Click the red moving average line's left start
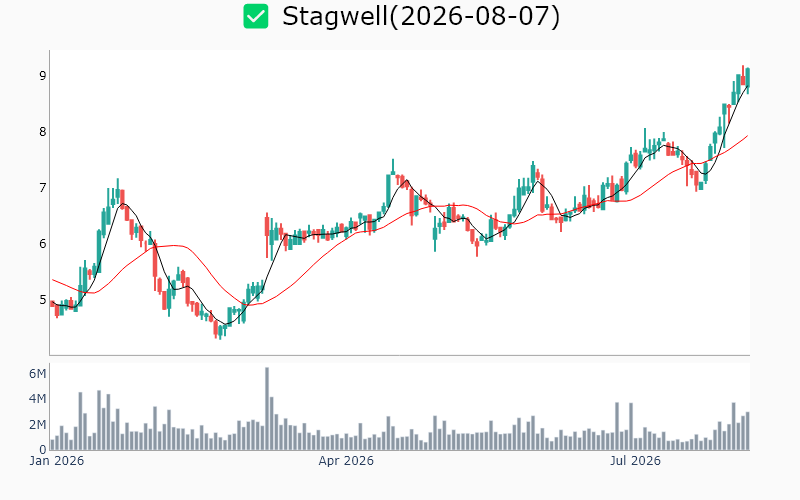This screenshot has width=800, height=500. click(x=53, y=280)
